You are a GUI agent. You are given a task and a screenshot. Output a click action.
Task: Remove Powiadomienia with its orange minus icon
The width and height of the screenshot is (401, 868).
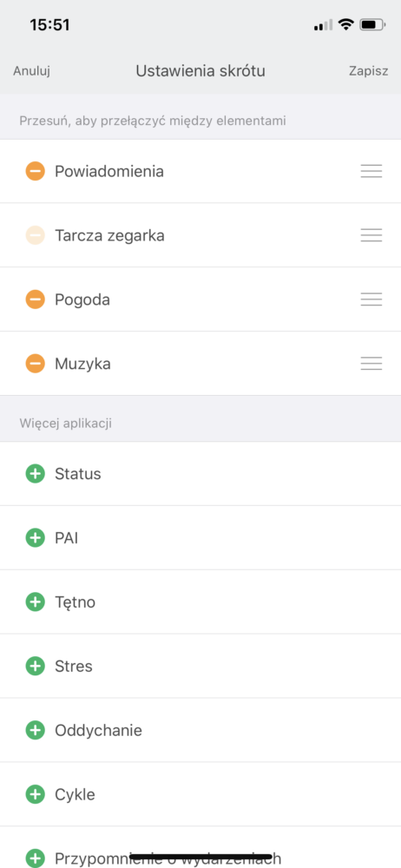[35, 171]
